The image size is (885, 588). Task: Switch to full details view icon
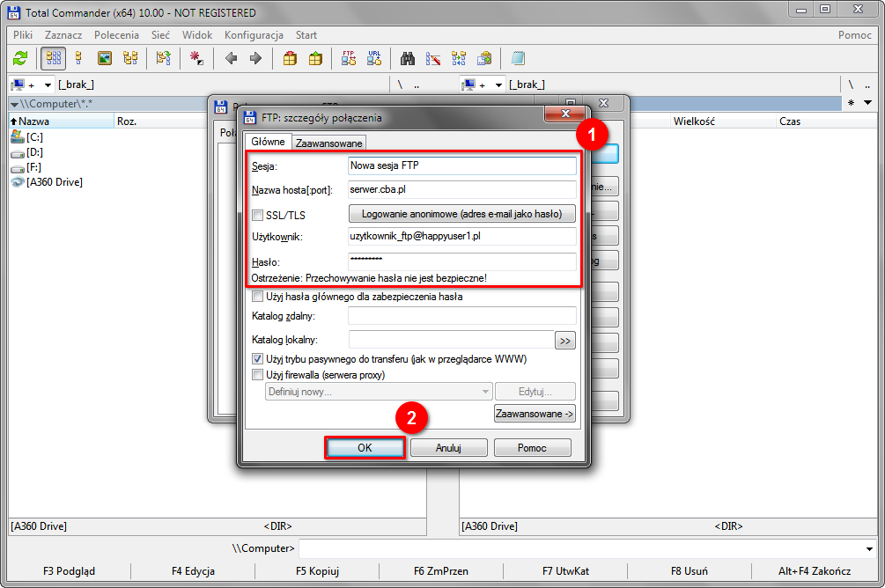pyautogui.click(x=78, y=58)
